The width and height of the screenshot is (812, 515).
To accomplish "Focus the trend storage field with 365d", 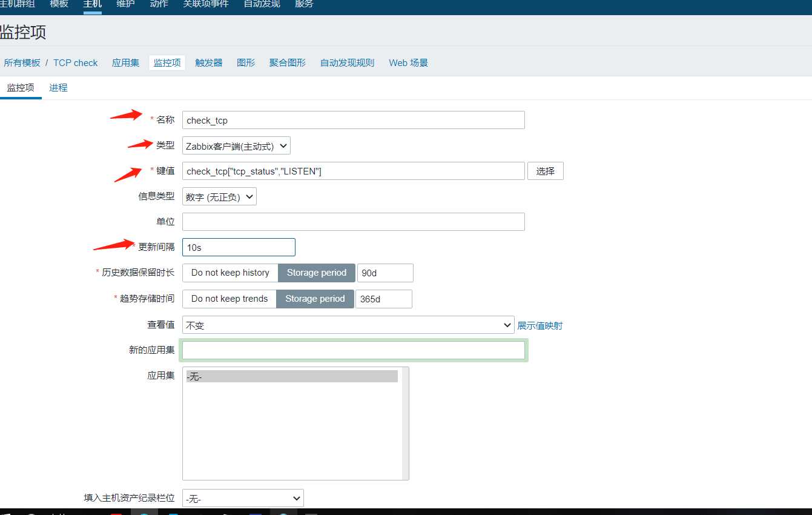I will [x=384, y=299].
